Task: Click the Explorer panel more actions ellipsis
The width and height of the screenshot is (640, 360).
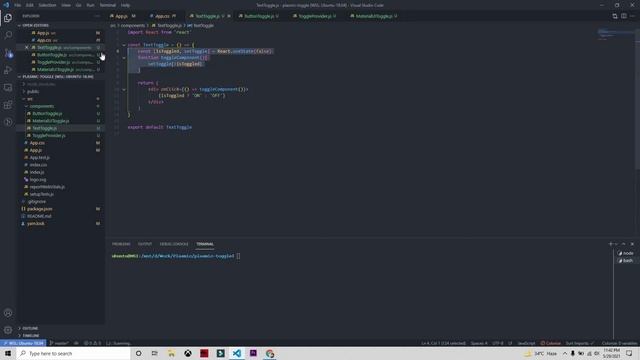Action: (97, 16)
